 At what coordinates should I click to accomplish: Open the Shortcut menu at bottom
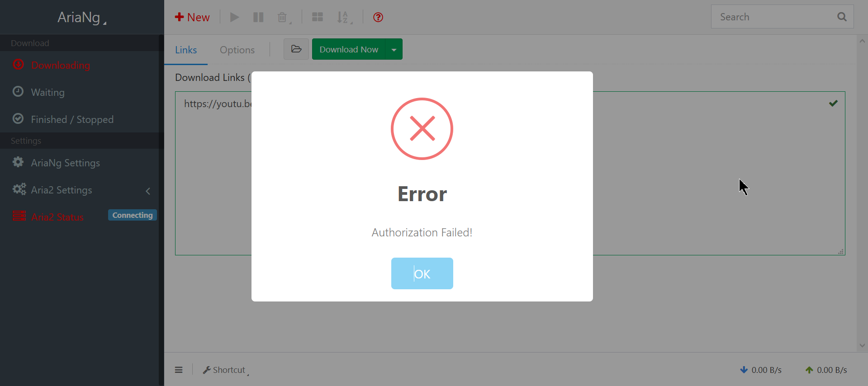226,370
